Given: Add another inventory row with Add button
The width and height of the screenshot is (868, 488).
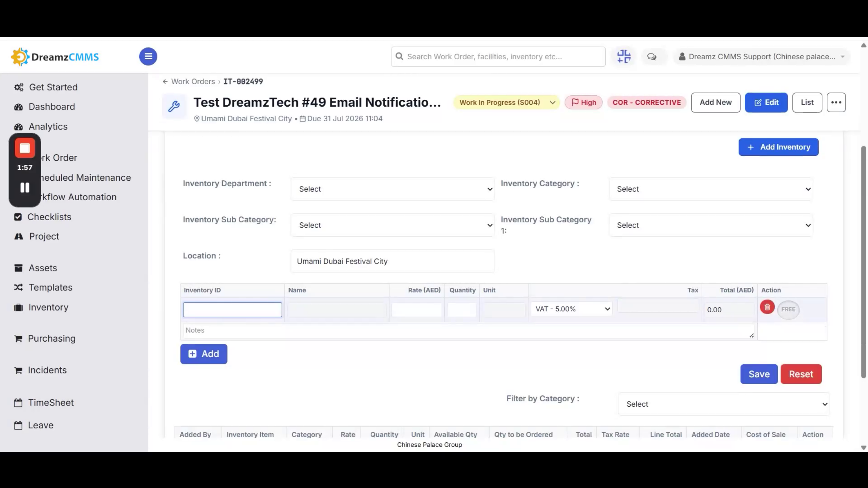Looking at the screenshot, I should (204, 354).
